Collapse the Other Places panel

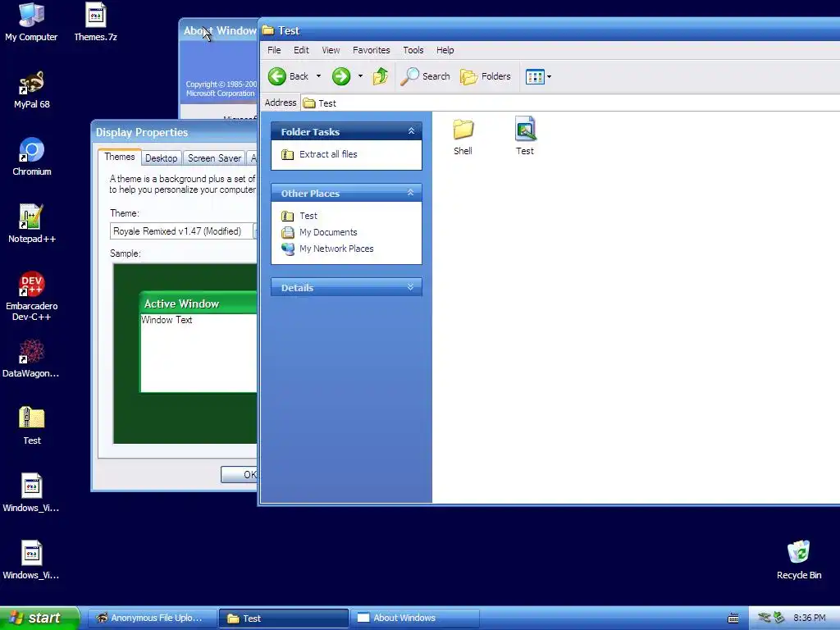click(411, 193)
